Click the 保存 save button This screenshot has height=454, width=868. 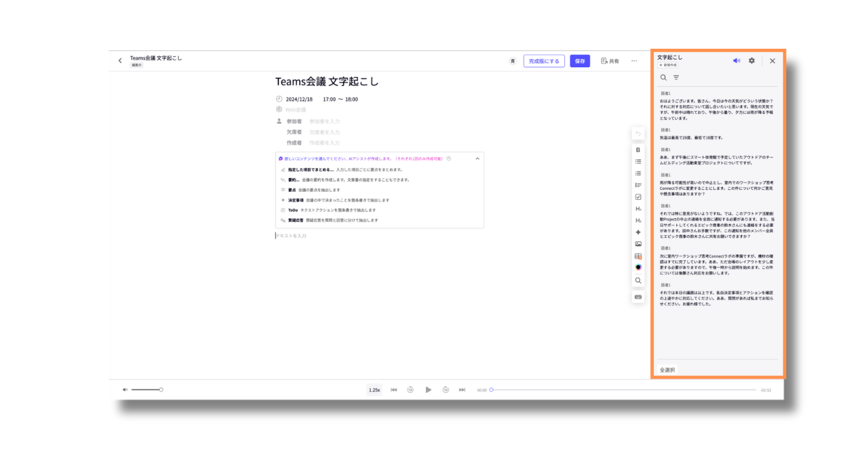(580, 61)
